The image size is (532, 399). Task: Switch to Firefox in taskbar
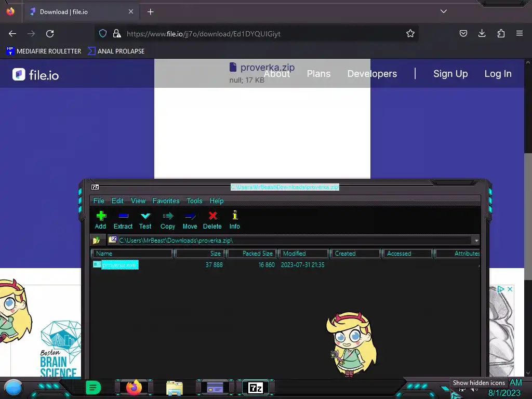point(134,388)
